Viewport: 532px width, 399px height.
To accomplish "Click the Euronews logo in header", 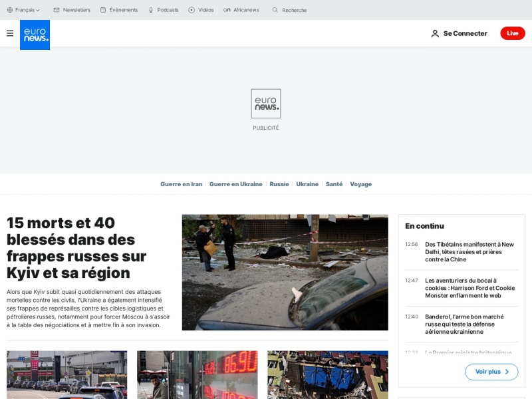I will [35, 35].
